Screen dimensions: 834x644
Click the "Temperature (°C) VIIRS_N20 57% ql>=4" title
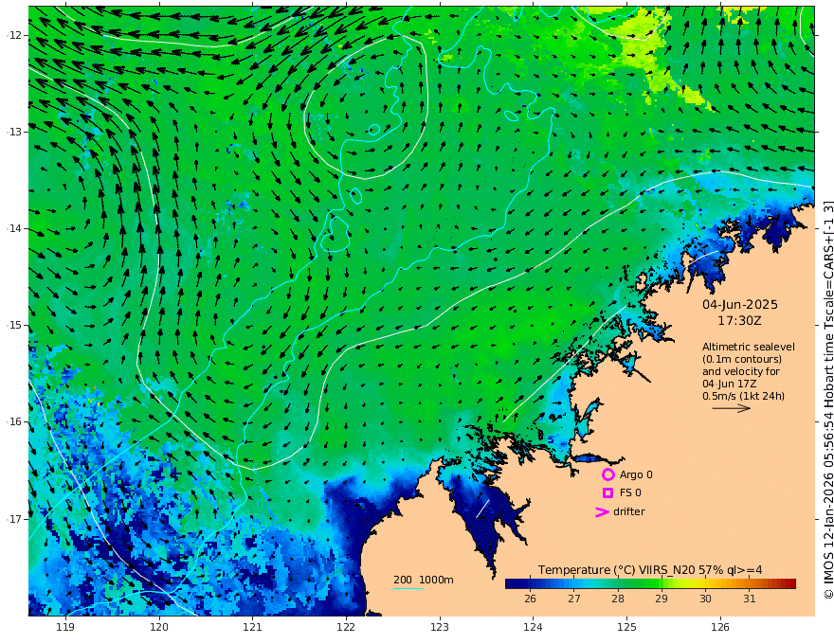click(x=650, y=570)
